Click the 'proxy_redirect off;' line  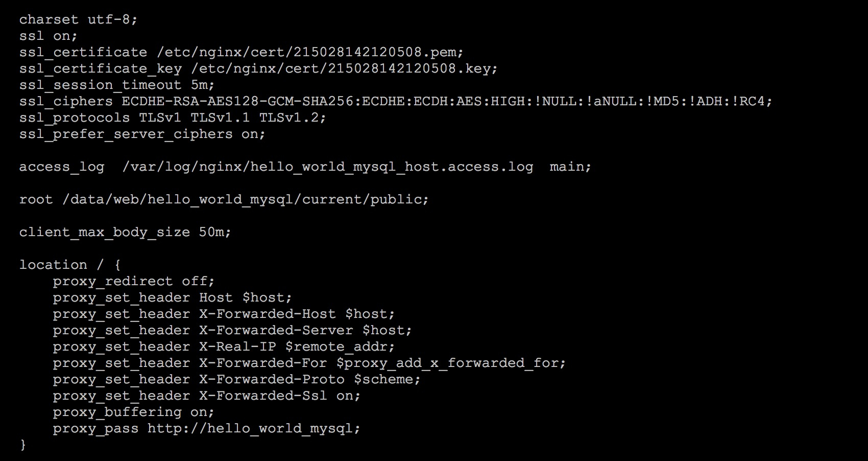pyautogui.click(x=134, y=281)
